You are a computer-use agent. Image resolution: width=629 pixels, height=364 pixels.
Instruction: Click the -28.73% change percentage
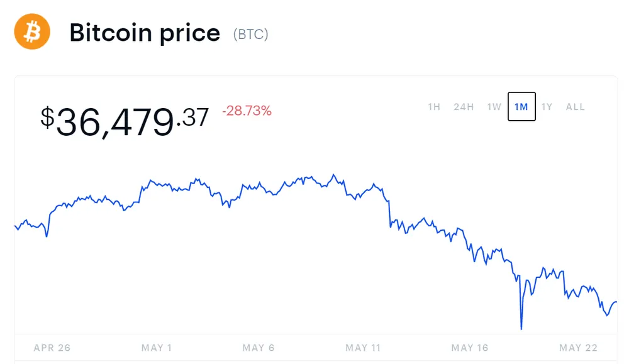tap(246, 111)
